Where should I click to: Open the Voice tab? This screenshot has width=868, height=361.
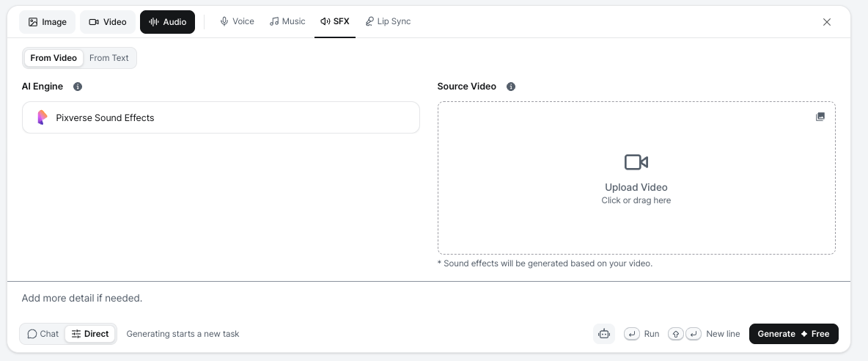click(237, 21)
